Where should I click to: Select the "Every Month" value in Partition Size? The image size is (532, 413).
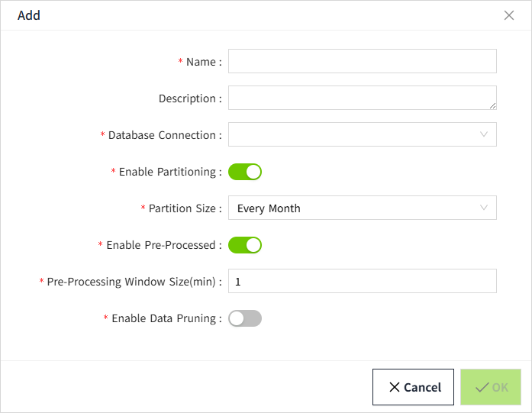click(269, 208)
